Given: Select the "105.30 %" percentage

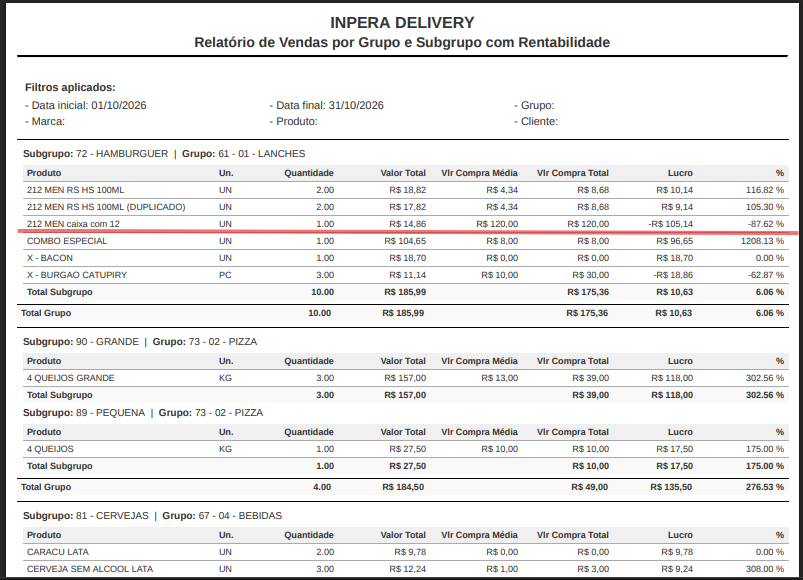Looking at the screenshot, I should coord(765,207).
